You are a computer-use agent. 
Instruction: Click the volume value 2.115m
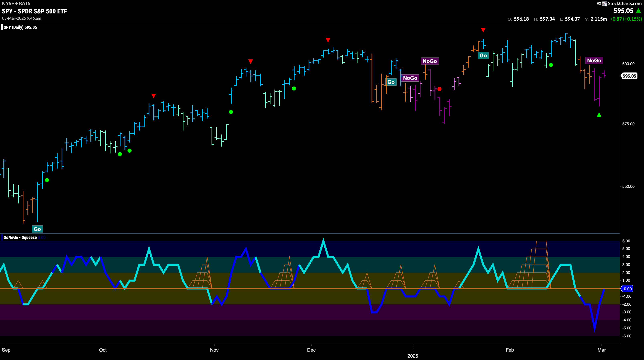coord(598,19)
